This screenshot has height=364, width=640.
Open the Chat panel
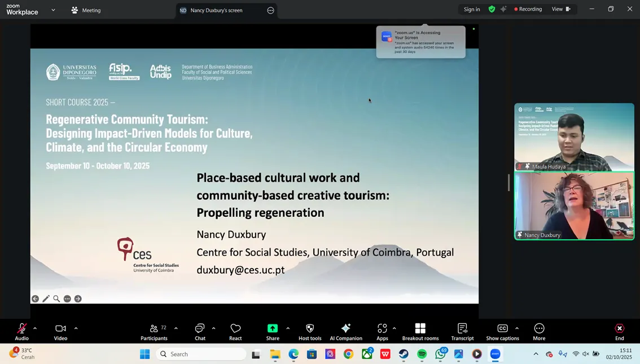coord(200,331)
